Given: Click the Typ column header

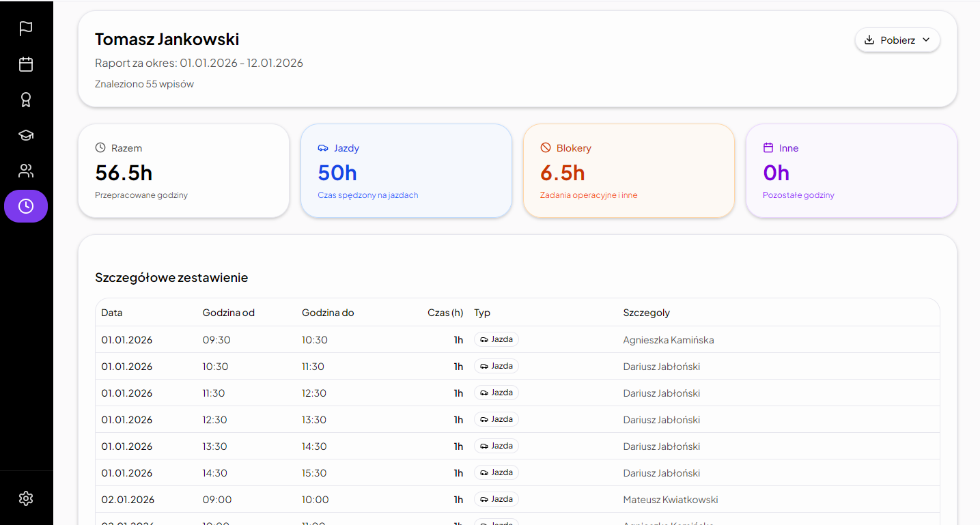Looking at the screenshot, I should tap(482, 313).
